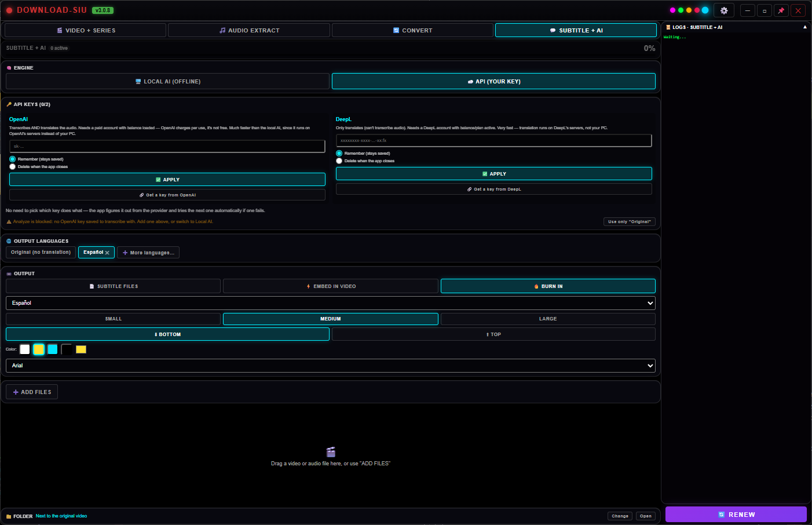Remove Español with its X icon
This screenshot has width=812, height=525.
pyautogui.click(x=107, y=253)
